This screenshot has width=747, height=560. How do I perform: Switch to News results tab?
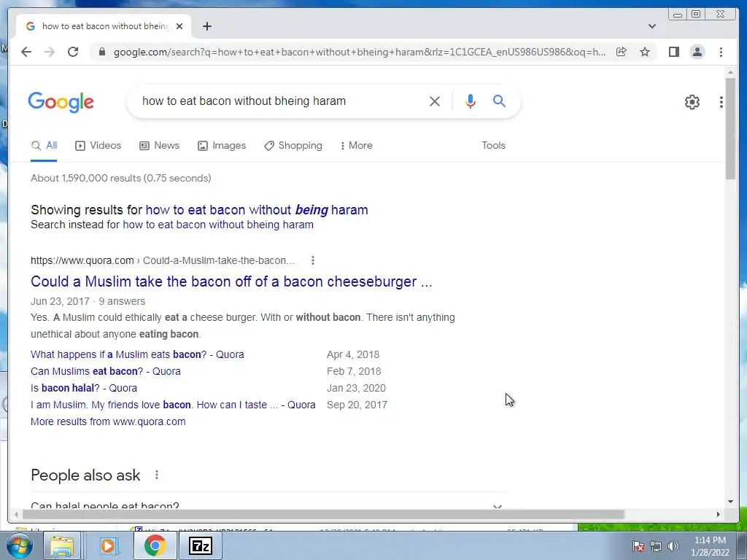pos(159,146)
